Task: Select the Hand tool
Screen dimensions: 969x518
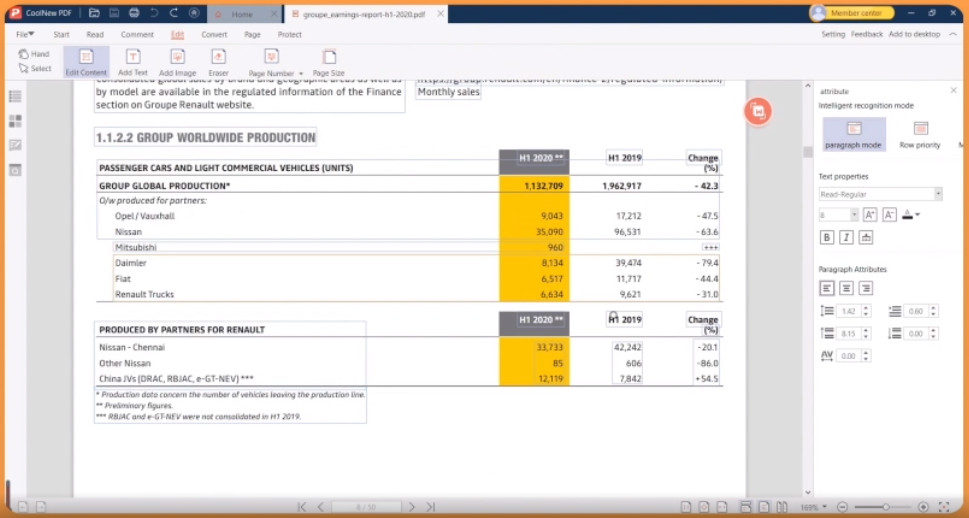Action: [x=34, y=54]
